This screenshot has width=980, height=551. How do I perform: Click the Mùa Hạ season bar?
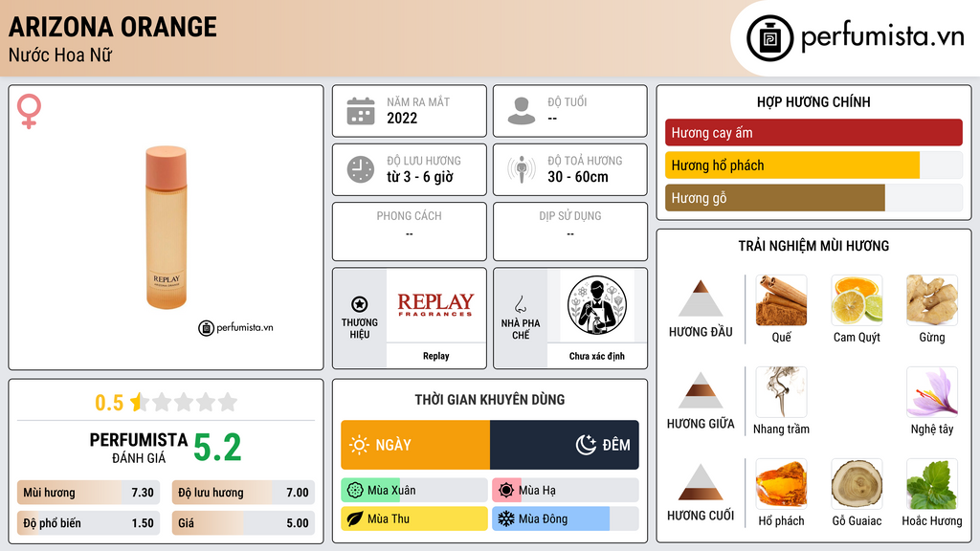coord(566,491)
